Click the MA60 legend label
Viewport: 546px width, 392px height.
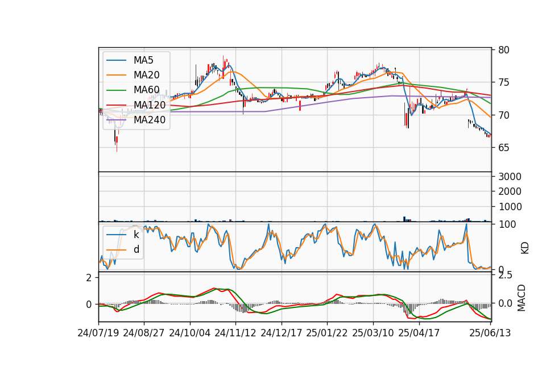coord(146,90)
